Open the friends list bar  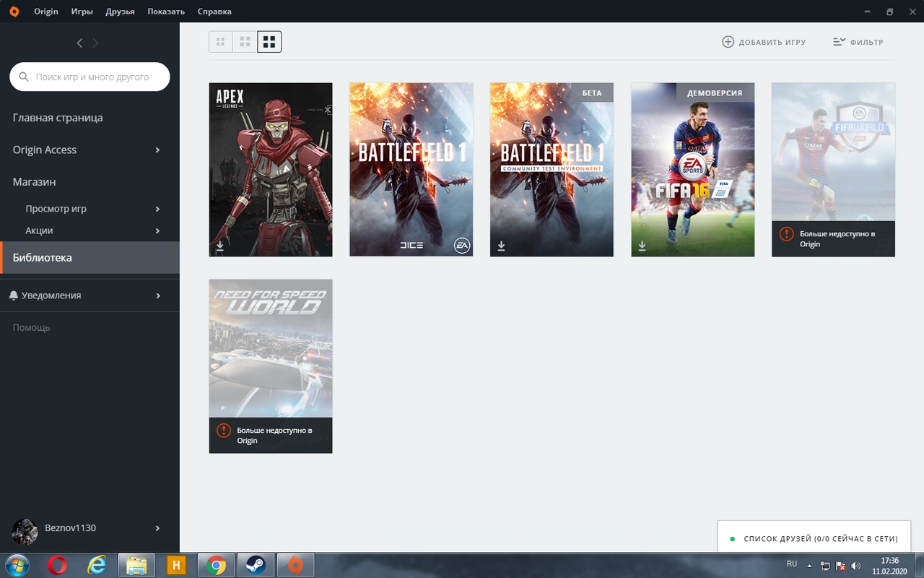[x=815, y=538]
